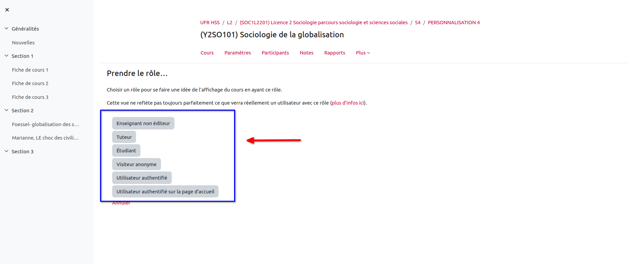This screenshot has width=644, height=264.
Task: Switch to the Paramètres tab
Action: pyautogui.click(x=237, y=53)
